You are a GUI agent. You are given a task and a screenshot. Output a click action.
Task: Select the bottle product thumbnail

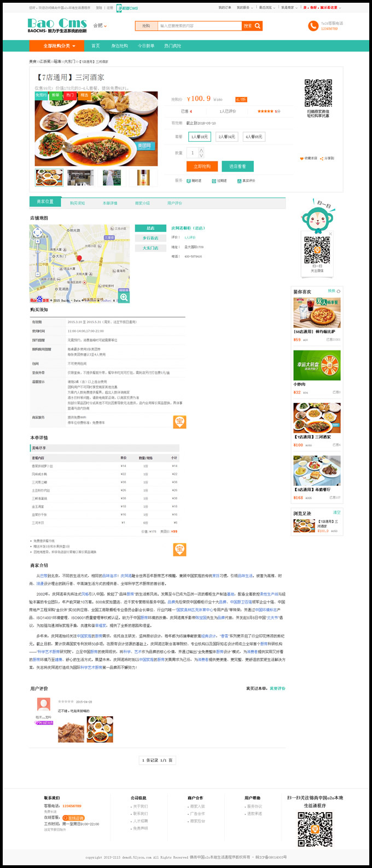pyautogui.click(x=144, y=177)
